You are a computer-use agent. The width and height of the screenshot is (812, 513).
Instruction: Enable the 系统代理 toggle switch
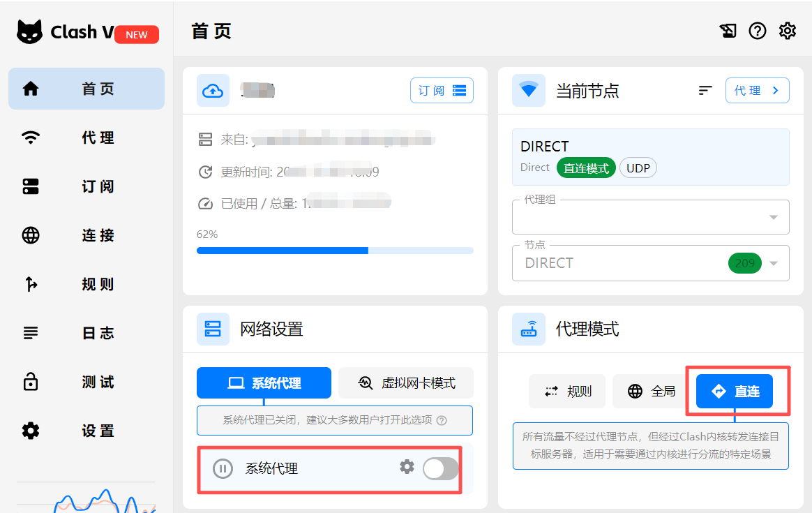[x=440, y=470]
